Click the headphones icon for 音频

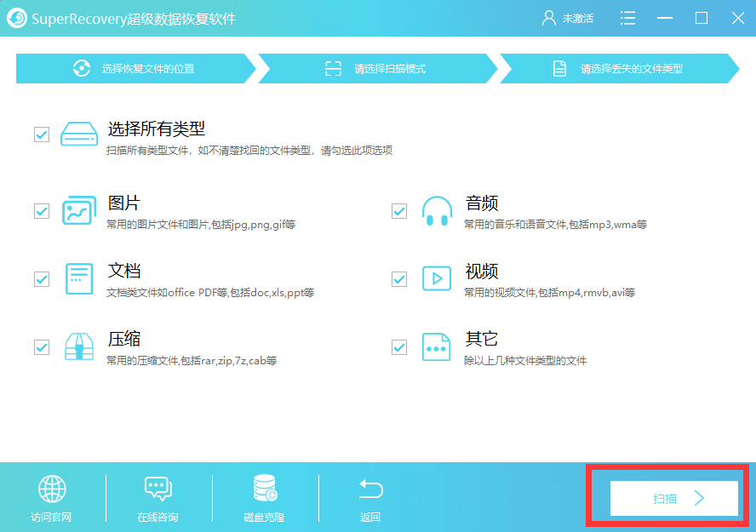(x=437, y=211)
